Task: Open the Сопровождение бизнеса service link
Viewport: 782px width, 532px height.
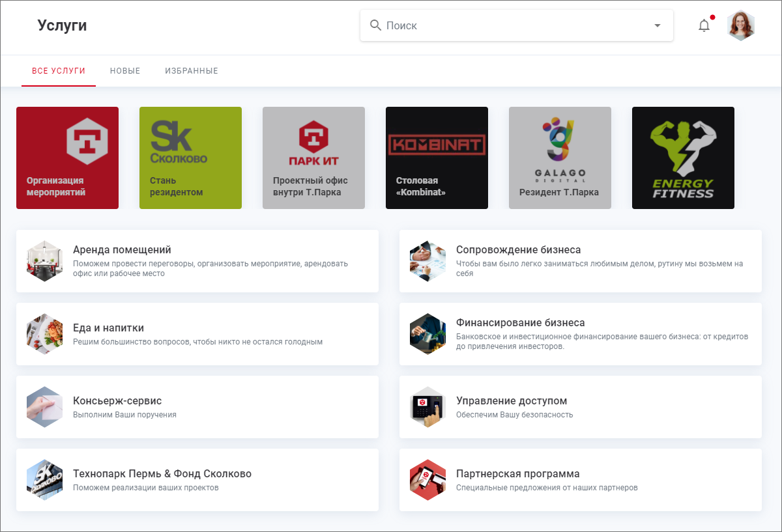Action: [518, 250]
